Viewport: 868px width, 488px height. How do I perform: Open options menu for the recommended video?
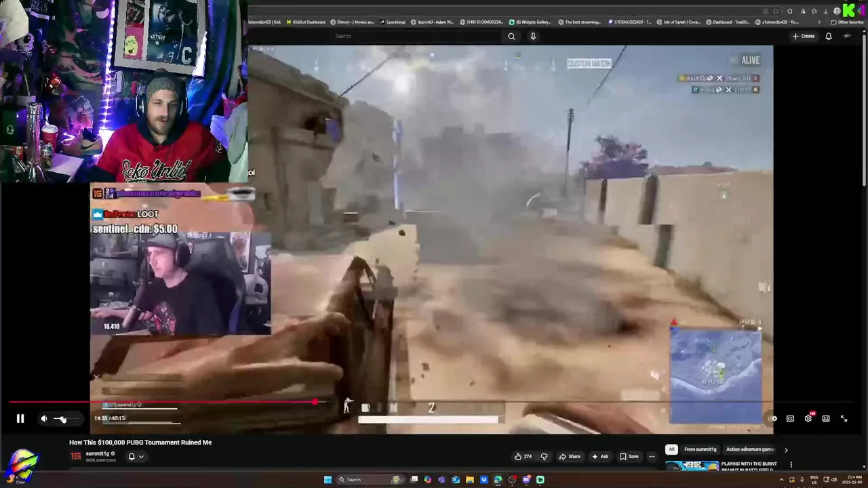(791, 465)
